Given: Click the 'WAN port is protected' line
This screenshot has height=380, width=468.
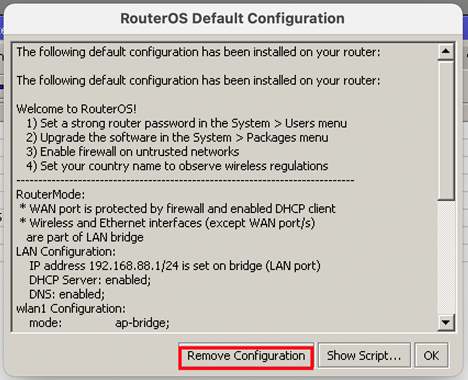Looking at the screenshot, I should [177, 209].
